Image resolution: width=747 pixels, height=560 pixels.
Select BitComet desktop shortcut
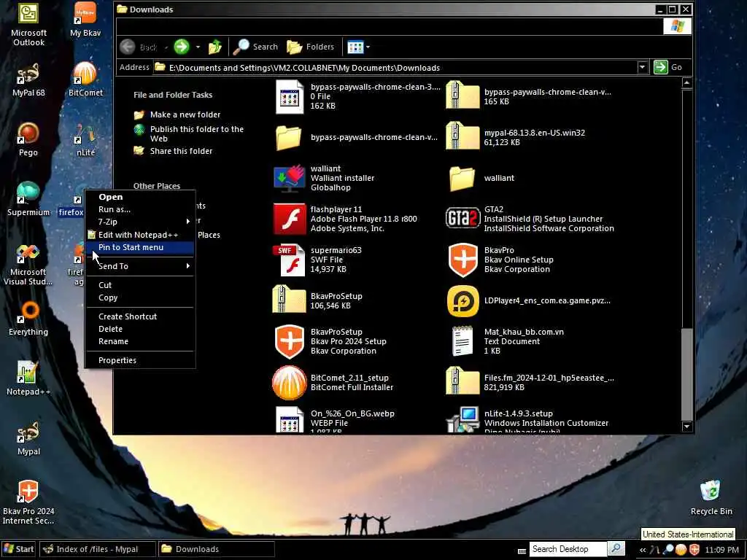point(85,79)
